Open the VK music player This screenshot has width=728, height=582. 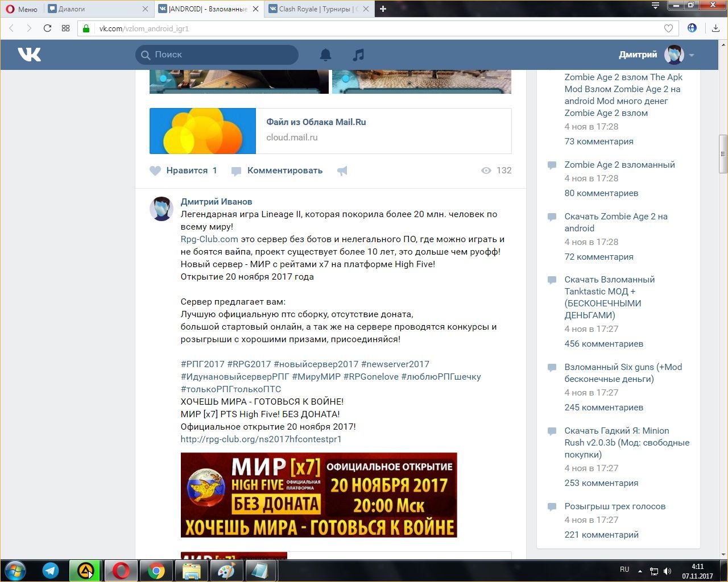click(358, 55)
